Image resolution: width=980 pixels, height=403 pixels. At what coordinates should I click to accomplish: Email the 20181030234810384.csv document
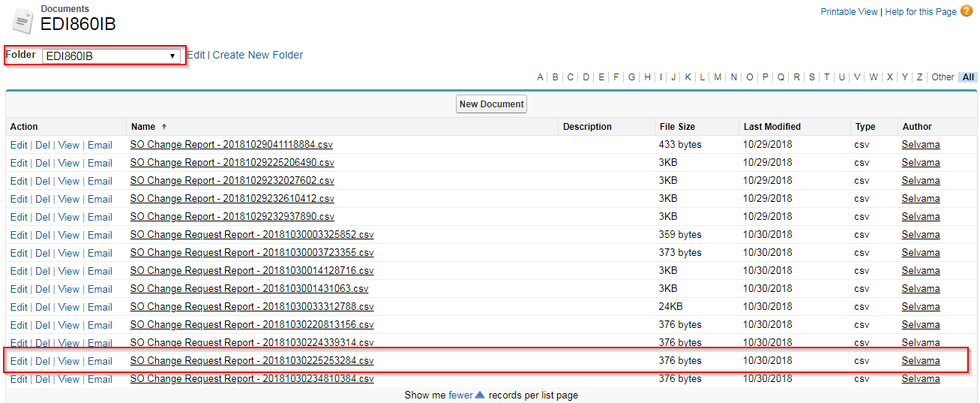(100, 379)
